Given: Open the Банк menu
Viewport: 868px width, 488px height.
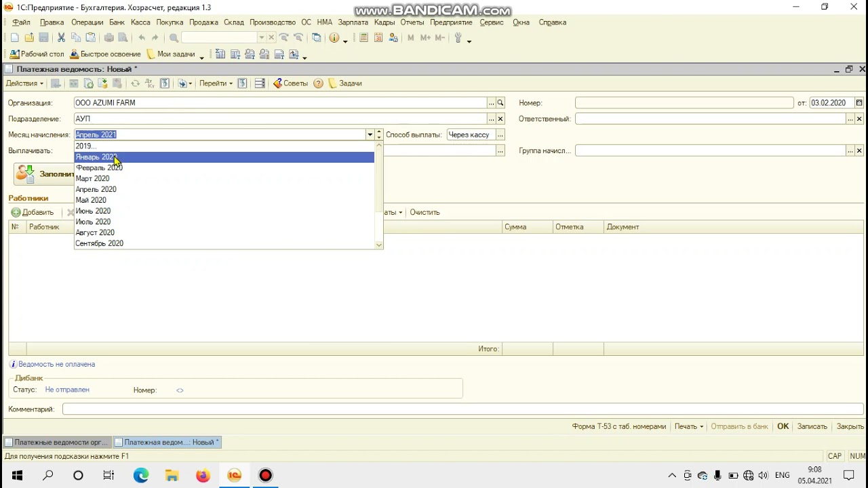Looking at the screenshot, I should (x=117, y=22).
